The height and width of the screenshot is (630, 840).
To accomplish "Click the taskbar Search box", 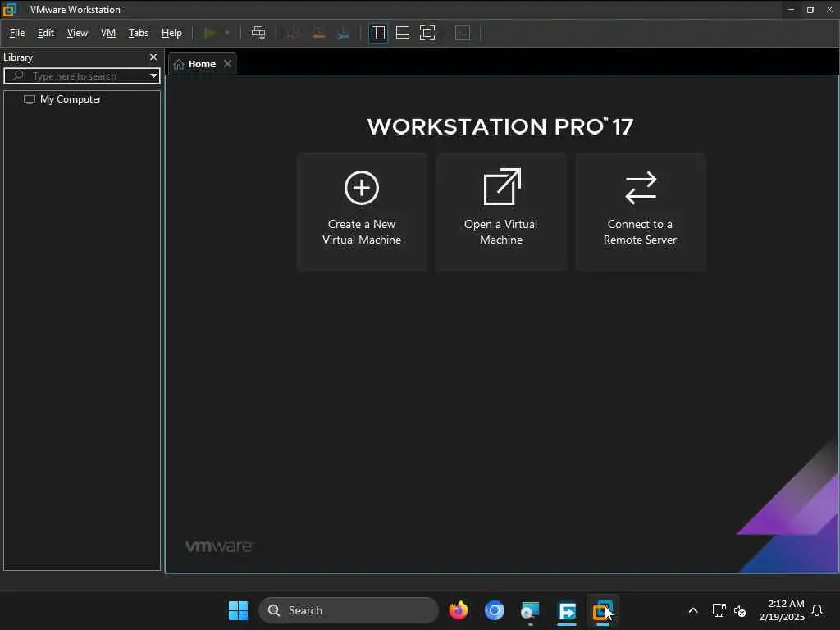I will point(349,610).
